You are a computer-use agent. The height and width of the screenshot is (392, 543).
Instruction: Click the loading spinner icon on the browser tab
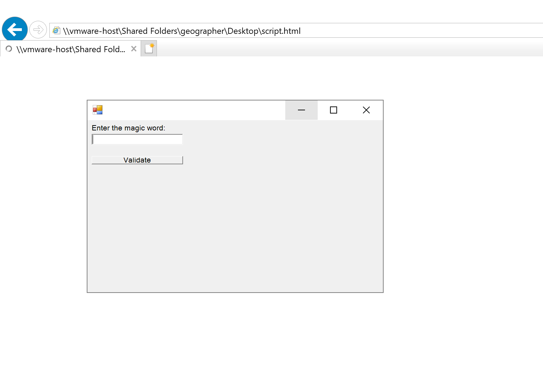(8, 49)
